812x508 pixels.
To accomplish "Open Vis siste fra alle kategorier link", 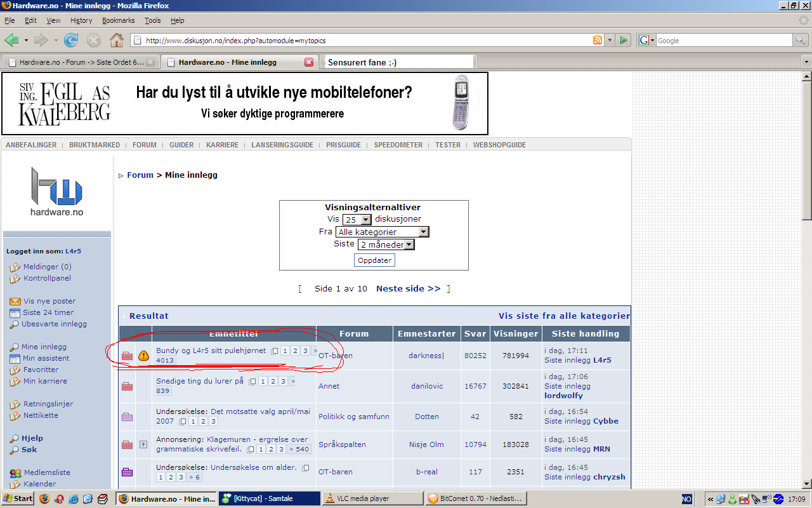I will [565, 316].
